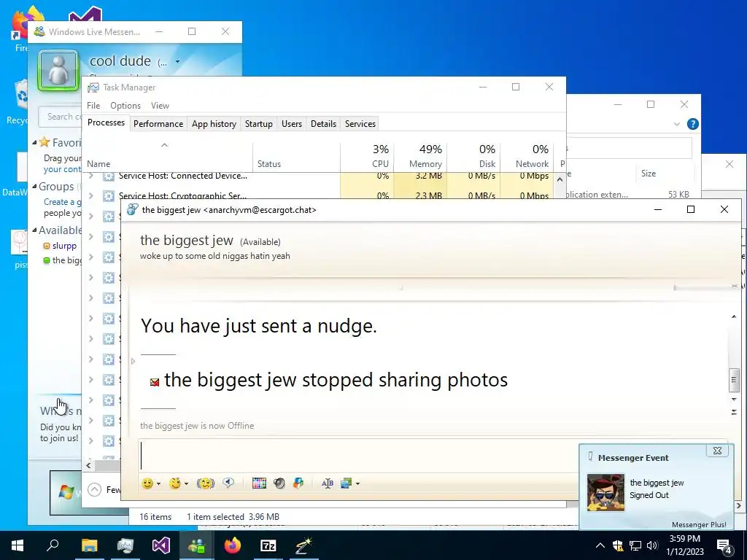The image size is (747, 560).
Task: Click the Create a group link
Action: pos(63,202)
